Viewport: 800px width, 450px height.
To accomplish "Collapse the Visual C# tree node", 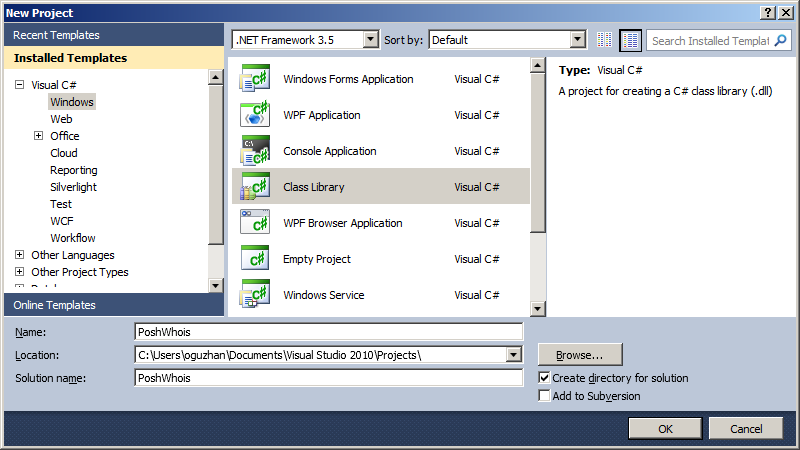I will [x=19, y=85].
